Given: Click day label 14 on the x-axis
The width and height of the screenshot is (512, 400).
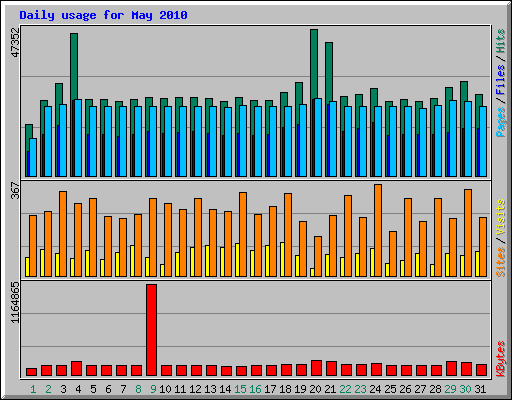Looking at the screenshot, I should pyautogui.click(x=225, y=389).
